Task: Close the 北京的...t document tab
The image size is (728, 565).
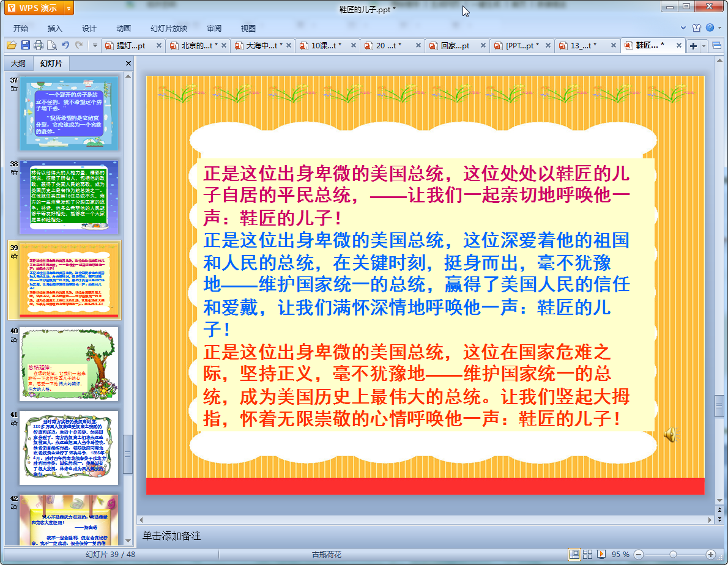Action: pyautogui.click(x=224, y=45)
